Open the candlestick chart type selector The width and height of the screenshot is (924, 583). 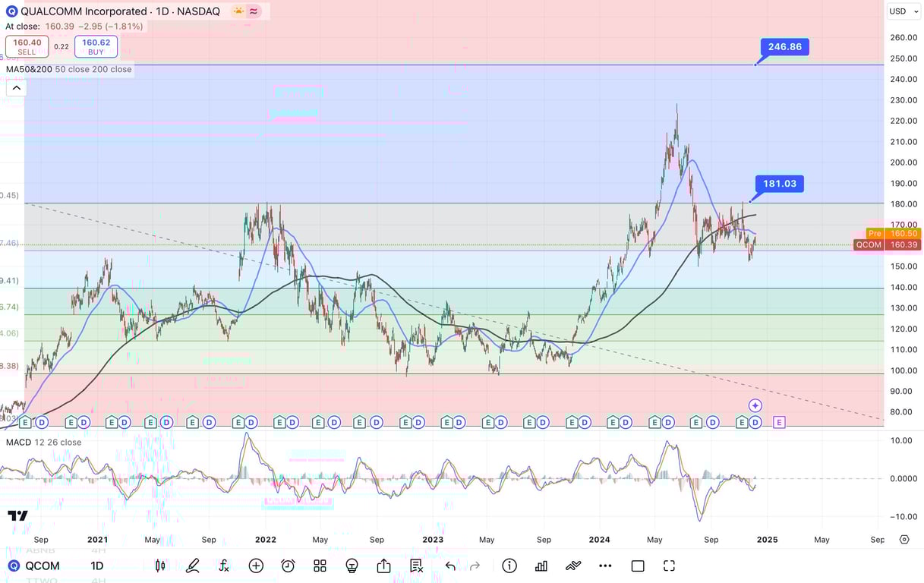pyautogui.click(x=160, y=566)
